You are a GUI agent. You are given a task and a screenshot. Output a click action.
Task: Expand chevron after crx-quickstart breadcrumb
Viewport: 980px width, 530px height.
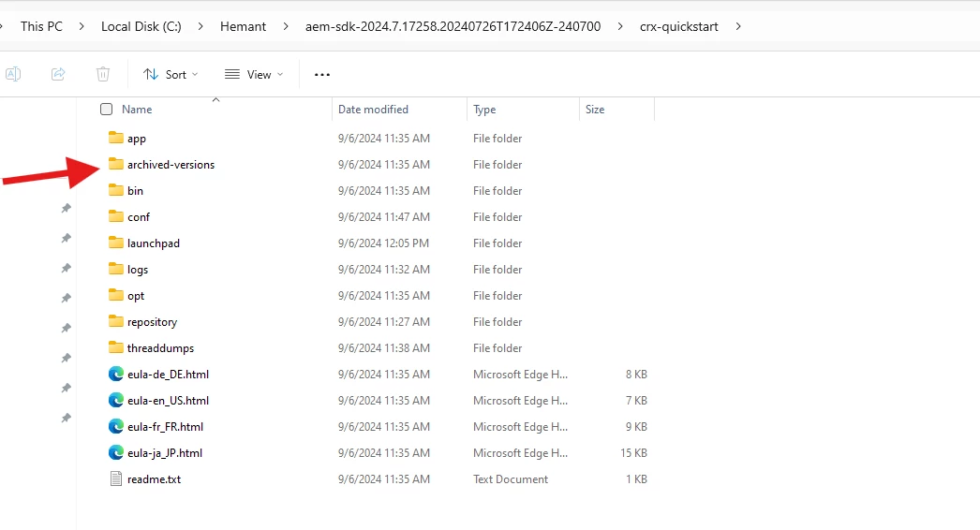point(738,26)
